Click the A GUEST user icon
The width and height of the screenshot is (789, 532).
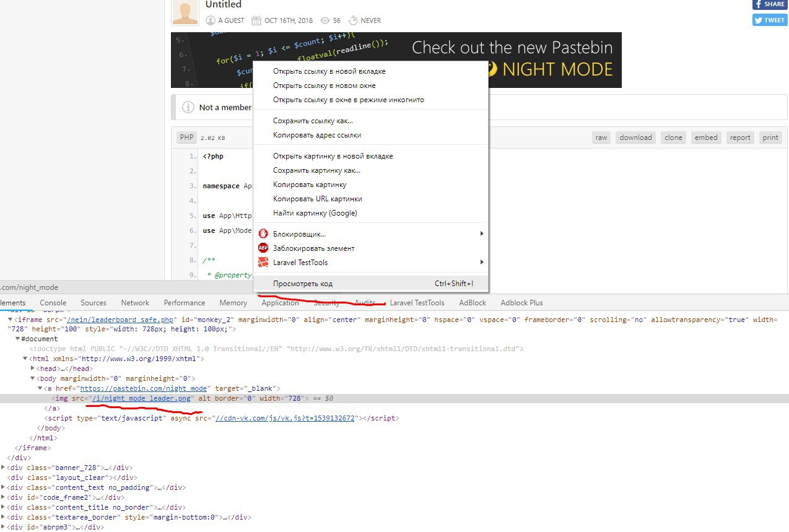pyautogui.click(x=211, y=20)
